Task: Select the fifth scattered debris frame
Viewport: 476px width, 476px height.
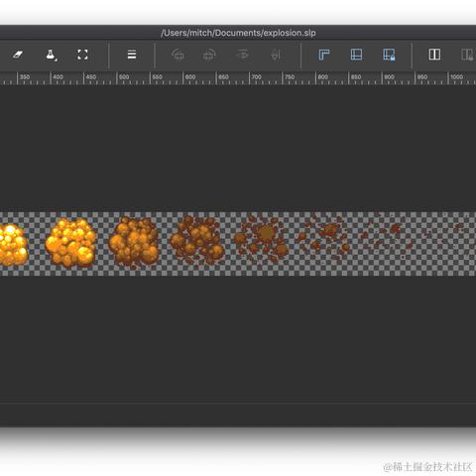Action: 261,240
